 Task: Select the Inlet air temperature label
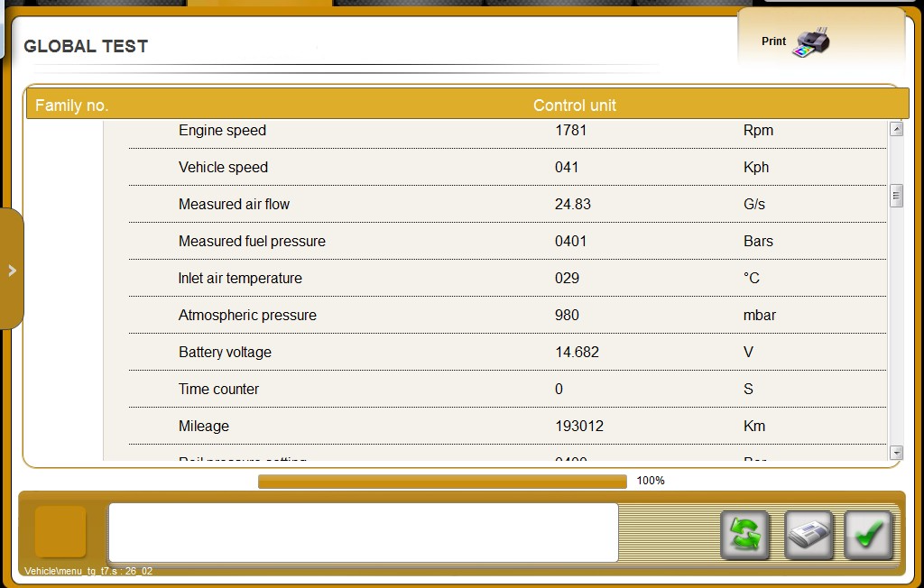pyautogui.click(x=240, y=278)
